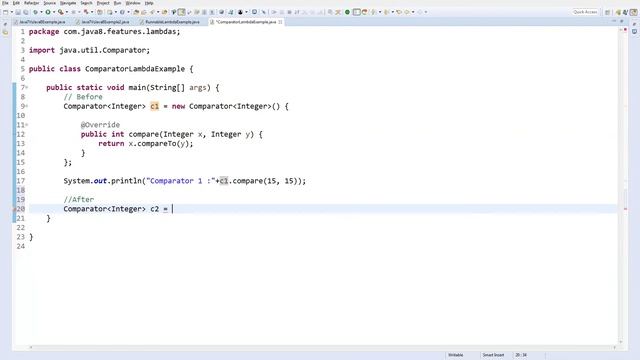Open the Project menu

[x=103, y=3]
